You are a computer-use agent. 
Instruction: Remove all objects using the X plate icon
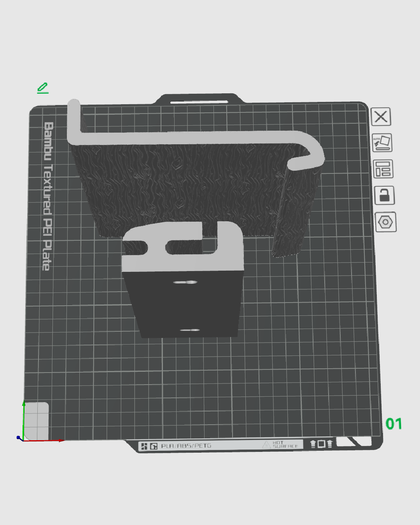381,117
